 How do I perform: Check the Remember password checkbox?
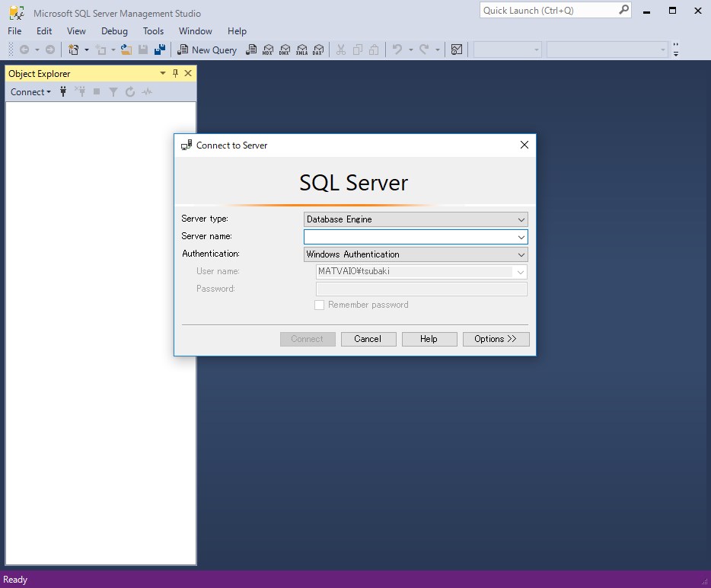[x=319, y=305]
